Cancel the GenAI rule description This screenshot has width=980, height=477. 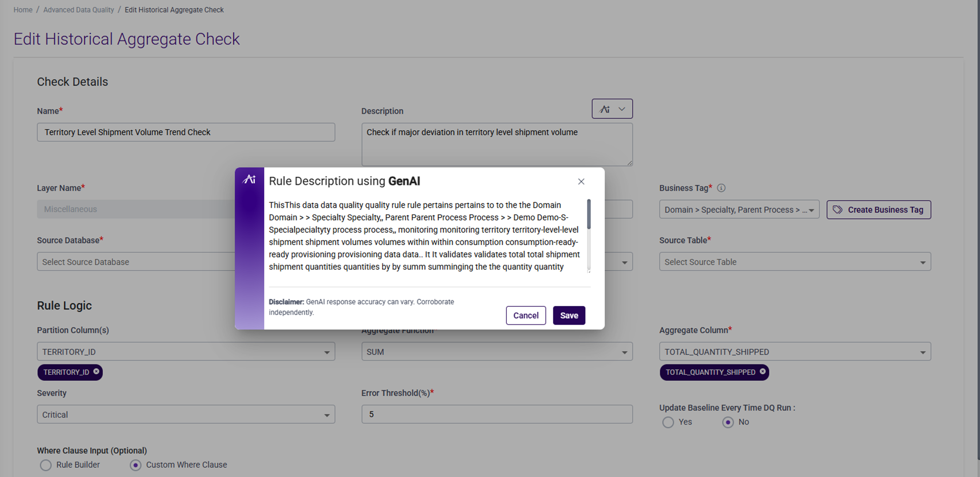[x=526, y=316]
